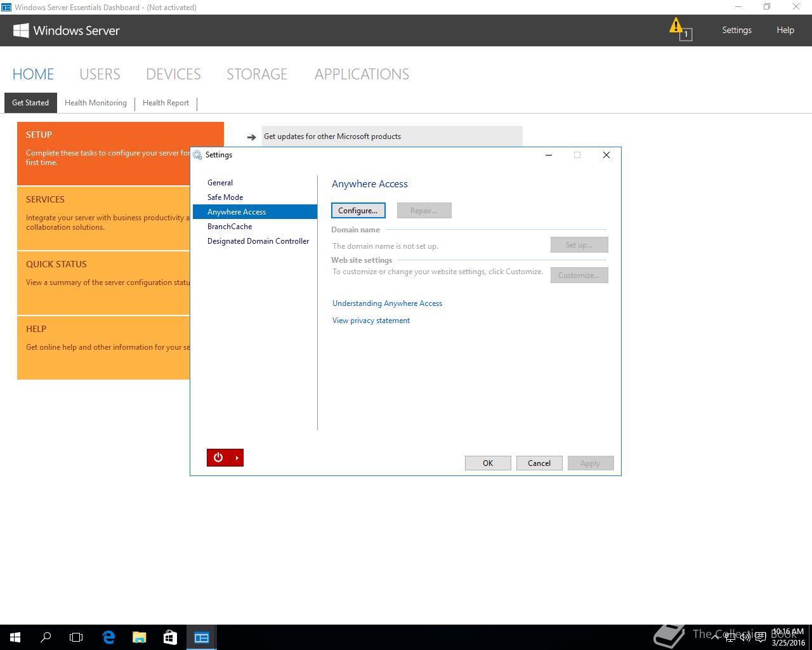Open File Explorer from taskbar
The image size is (812, 650).
(139, 637)
